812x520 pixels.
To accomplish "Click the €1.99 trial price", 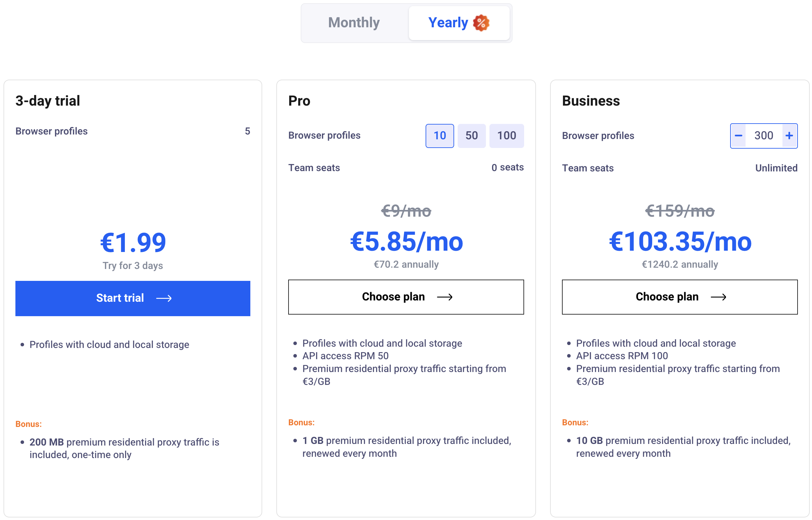I will click(x=133, y=242).
